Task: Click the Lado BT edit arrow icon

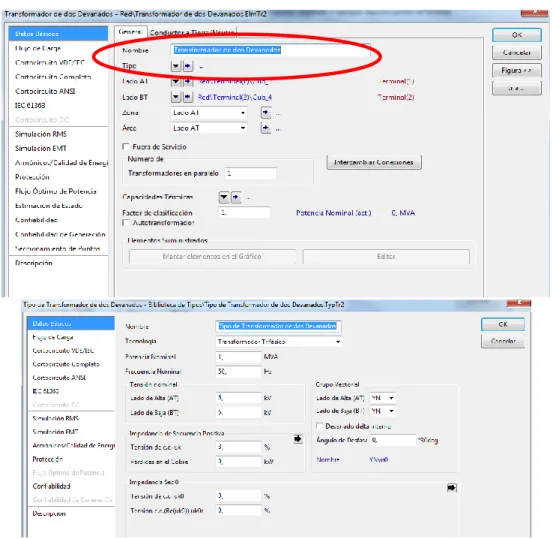Action: pyautogui.click(x=188, y=97)
